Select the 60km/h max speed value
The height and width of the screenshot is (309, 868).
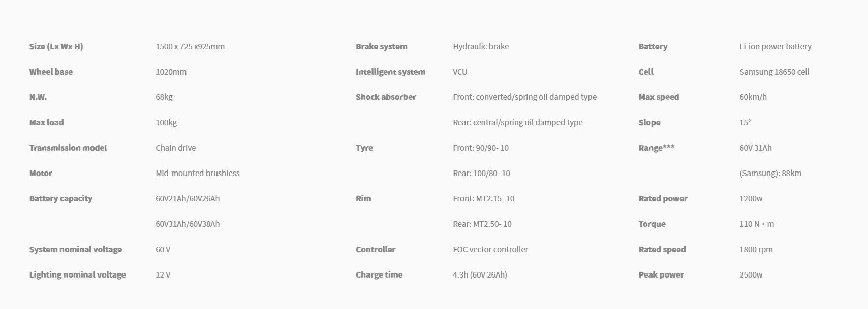point(753,97)
